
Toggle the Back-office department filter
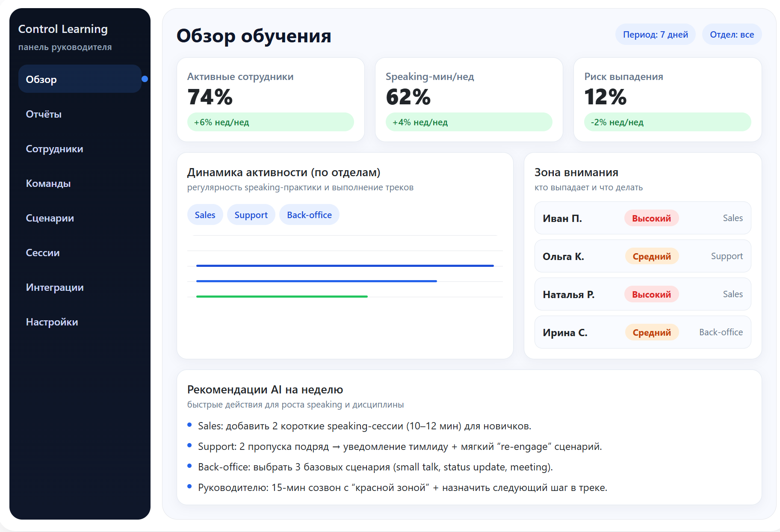(x=309, y=214)
